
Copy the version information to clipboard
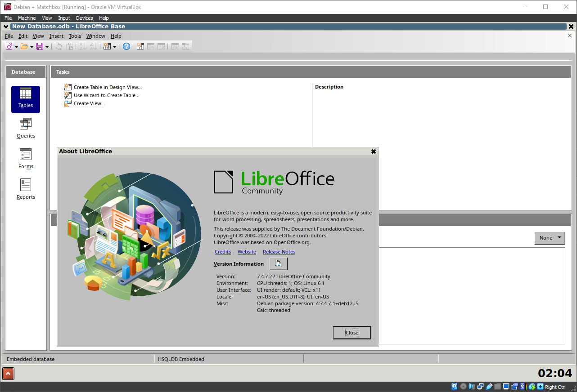(278, 263)
